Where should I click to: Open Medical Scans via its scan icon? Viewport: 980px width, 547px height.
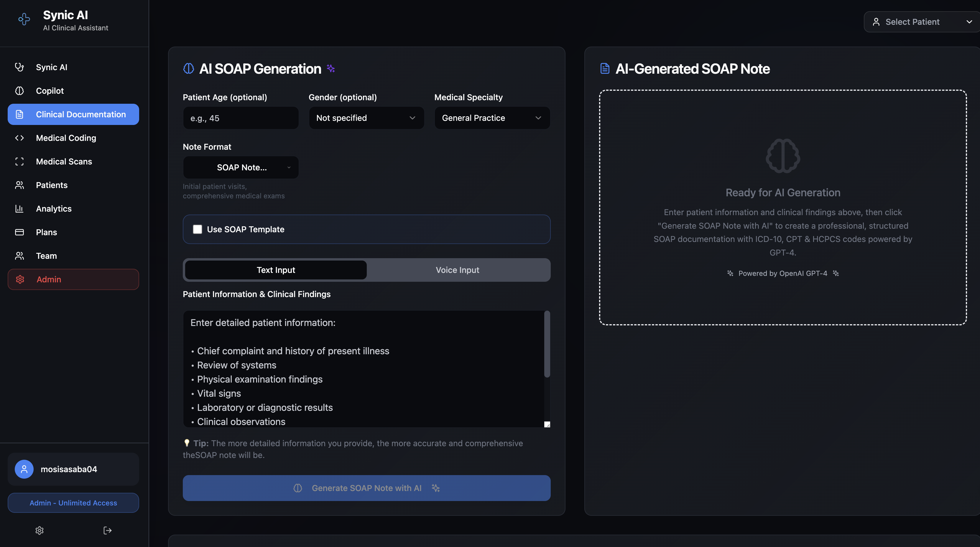pyautogui.click(x=19, y=161)
